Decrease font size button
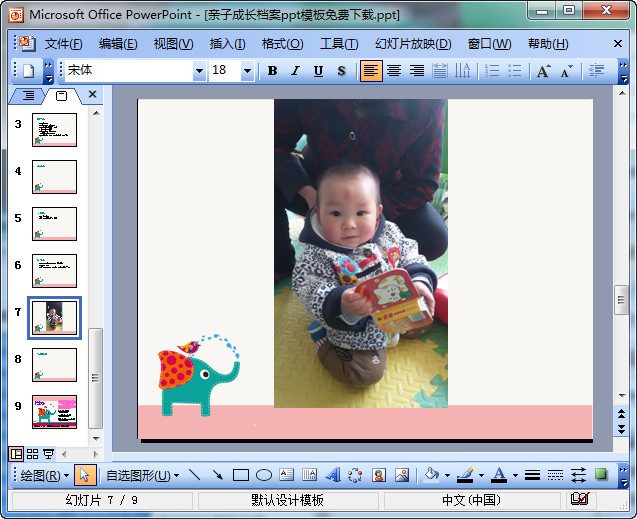 (566, 71)
